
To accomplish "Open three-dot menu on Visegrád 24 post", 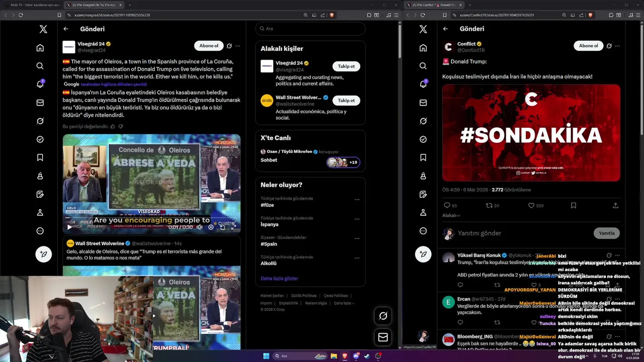I will [237, 46].
